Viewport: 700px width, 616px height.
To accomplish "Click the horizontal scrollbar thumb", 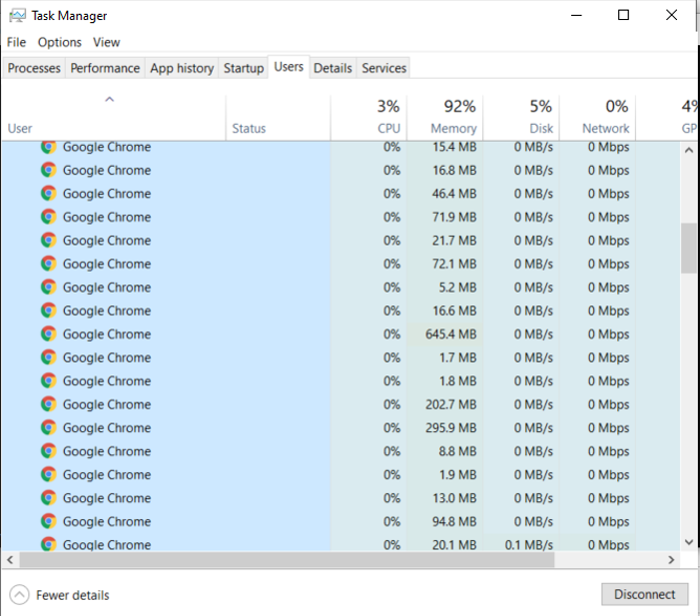I will 287,560.
